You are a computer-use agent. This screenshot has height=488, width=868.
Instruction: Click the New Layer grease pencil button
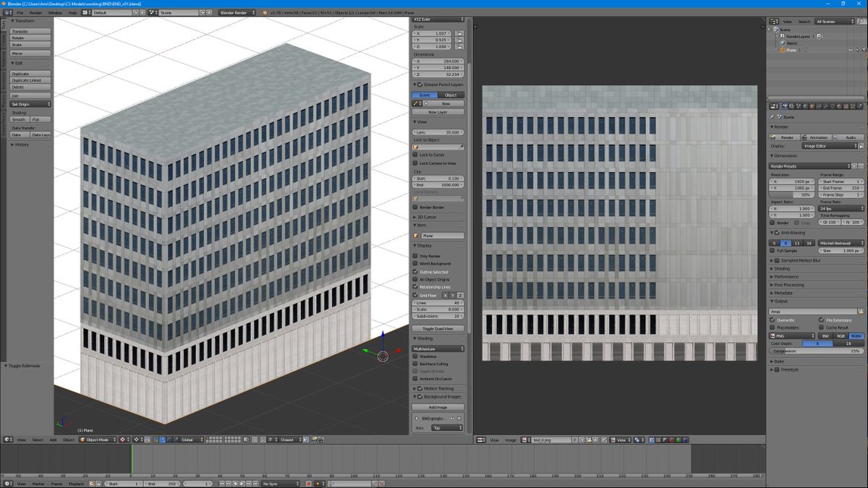(x=438, y=112)
